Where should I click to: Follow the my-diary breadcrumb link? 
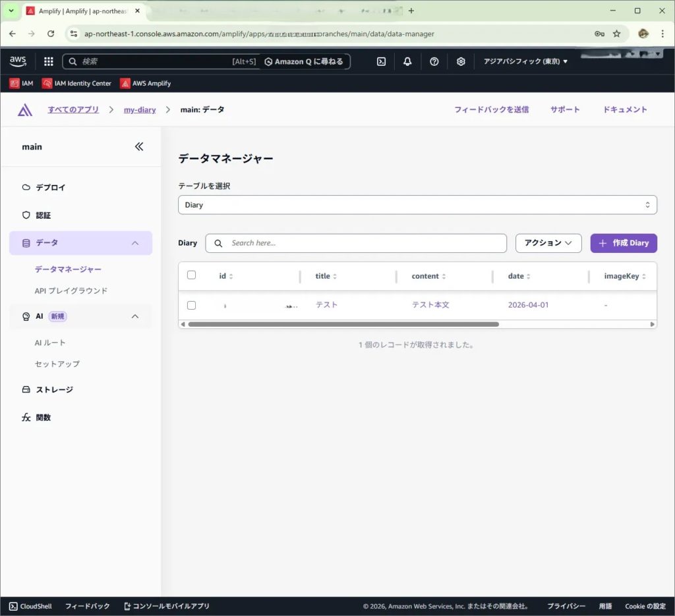pyautogui.click(x=140, y=109)
